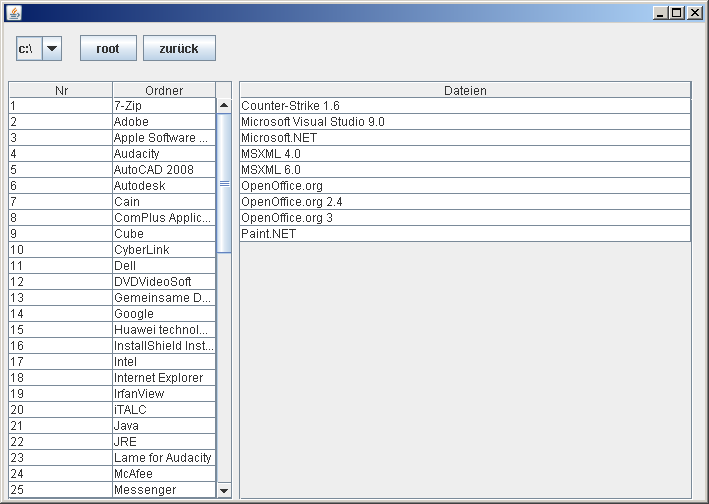
Task: Select the Java folder
Action: [x=164, y=426]
